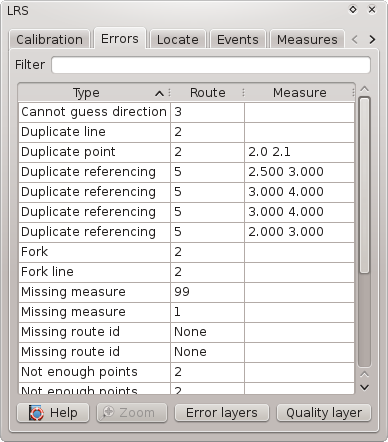Click route cell 3 of Cannot guess direction
The image size is (388, 442).
(208, 112)
